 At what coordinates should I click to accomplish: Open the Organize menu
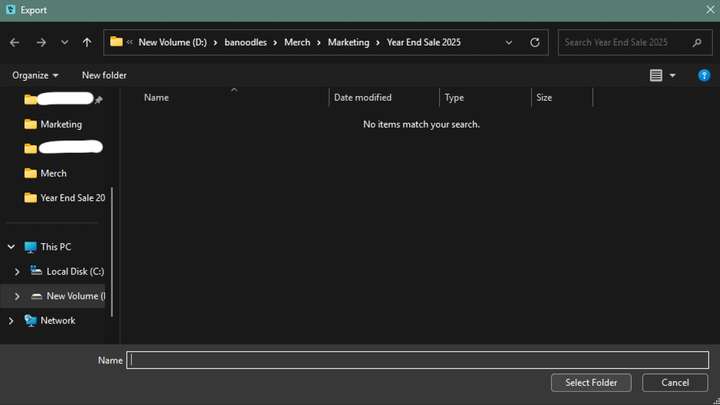coord(35,75)
